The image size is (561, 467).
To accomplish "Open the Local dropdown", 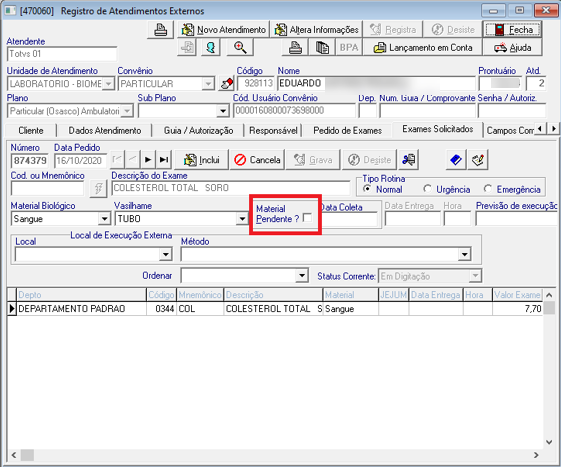I will [x=165, y=254].
